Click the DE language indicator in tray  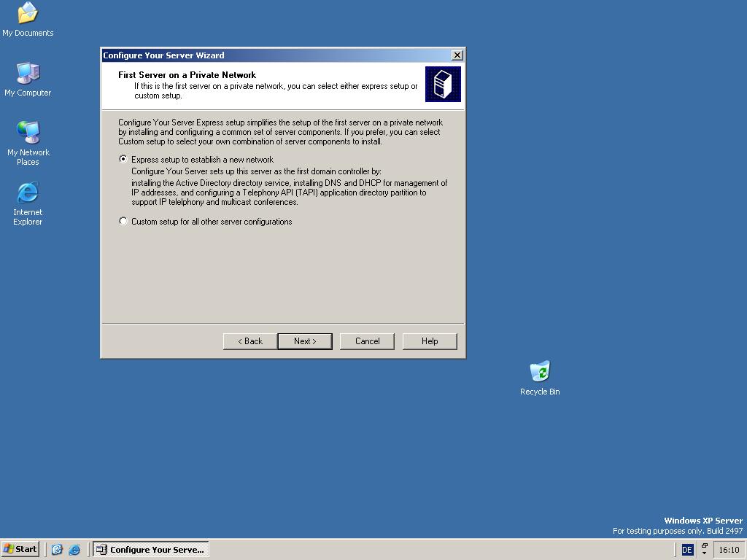[x=687, y=550]
